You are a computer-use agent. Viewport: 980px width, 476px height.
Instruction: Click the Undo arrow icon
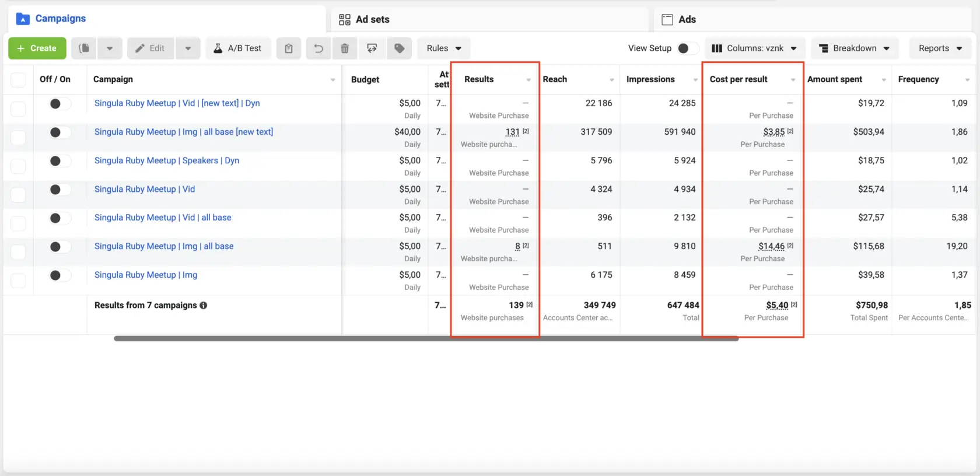[318, 48]
